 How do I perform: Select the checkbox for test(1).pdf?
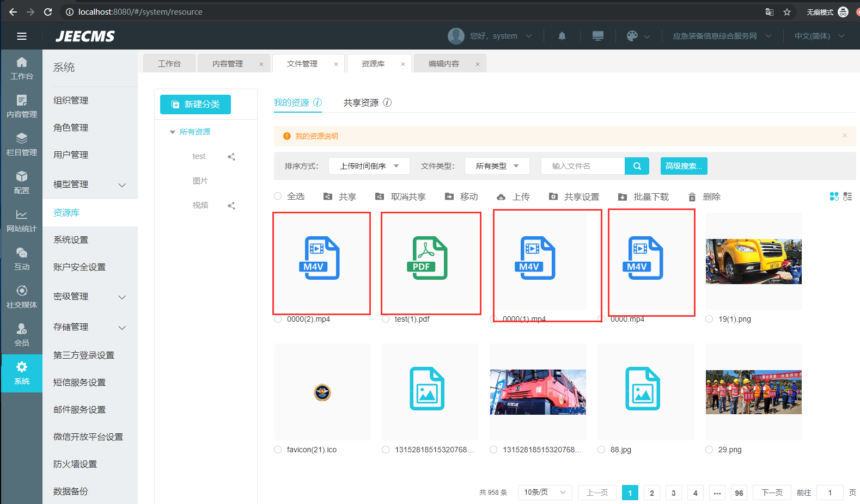tap(386, 319)
